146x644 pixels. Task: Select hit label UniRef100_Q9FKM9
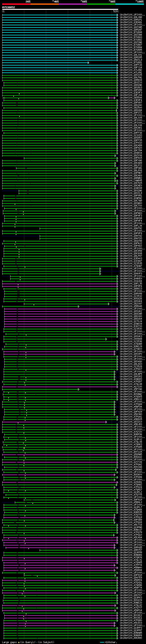(131, 90)
